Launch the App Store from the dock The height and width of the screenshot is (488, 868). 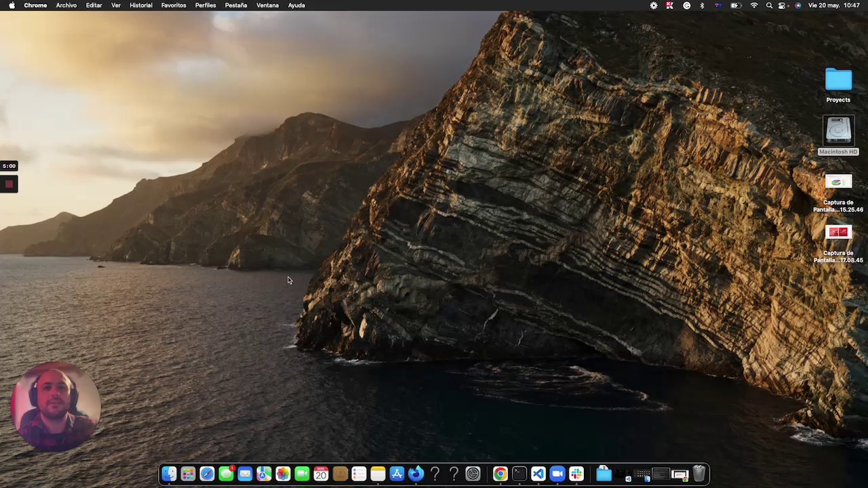pyautogui.click(x=397, y=474)
